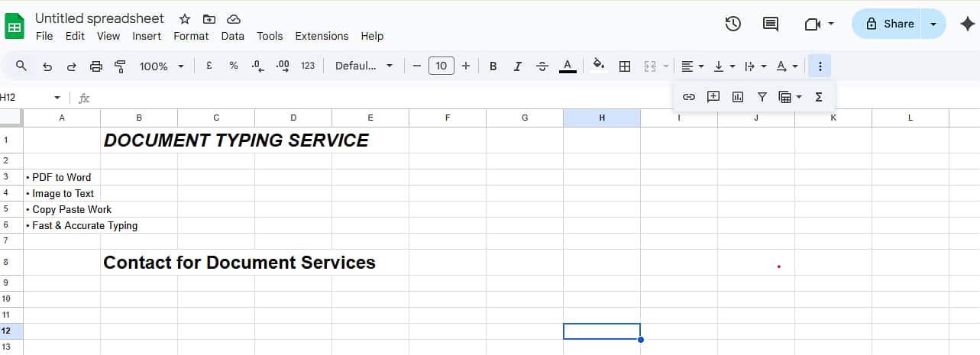This screenshot has width=980, height=355.
Task: Open the Default font dropdown
Action: [364, 66]
